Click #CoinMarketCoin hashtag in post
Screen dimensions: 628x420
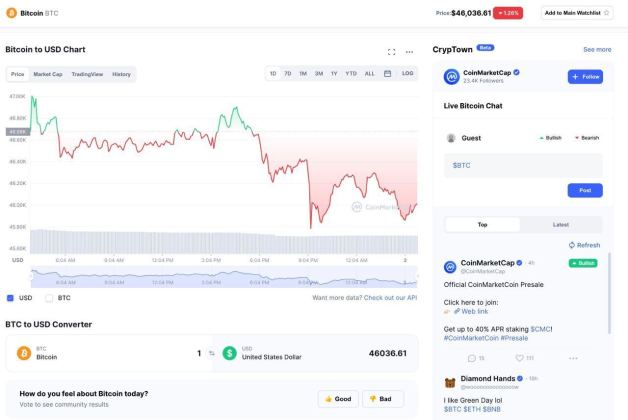[x=471, y=338]
